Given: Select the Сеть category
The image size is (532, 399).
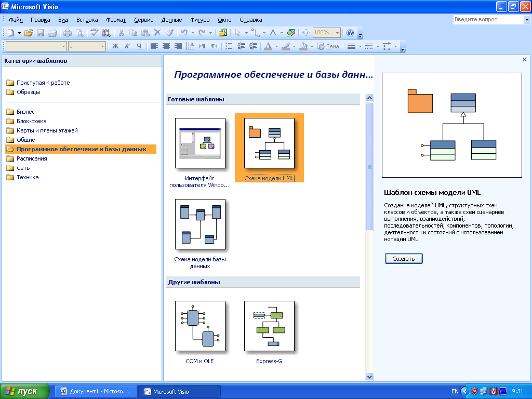Looking at the screenshot, I should click(x=23, y=168).
